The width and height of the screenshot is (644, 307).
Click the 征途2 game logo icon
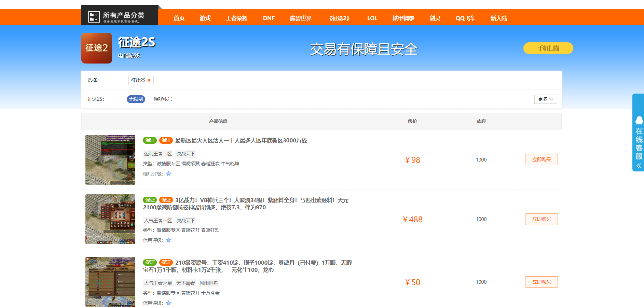(x=97, y=48)
